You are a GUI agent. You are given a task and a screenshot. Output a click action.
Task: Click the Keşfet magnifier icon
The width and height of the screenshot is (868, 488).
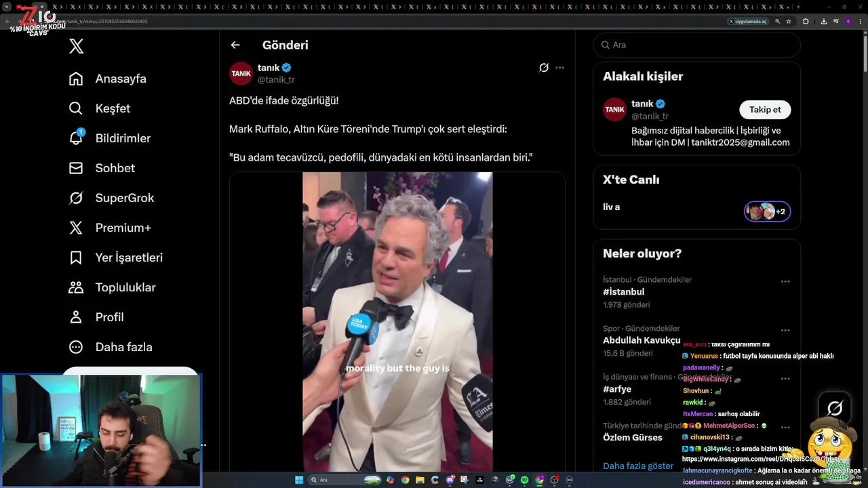76,108
